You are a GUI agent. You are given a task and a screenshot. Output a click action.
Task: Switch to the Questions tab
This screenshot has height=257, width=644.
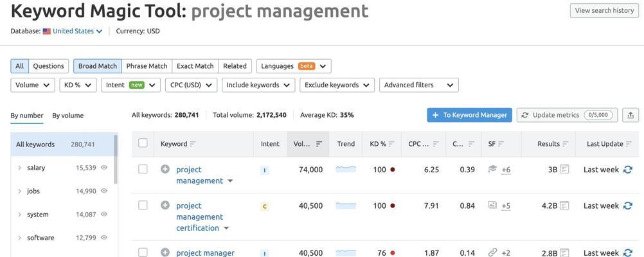pyautogui.click(x=48, y=66)
